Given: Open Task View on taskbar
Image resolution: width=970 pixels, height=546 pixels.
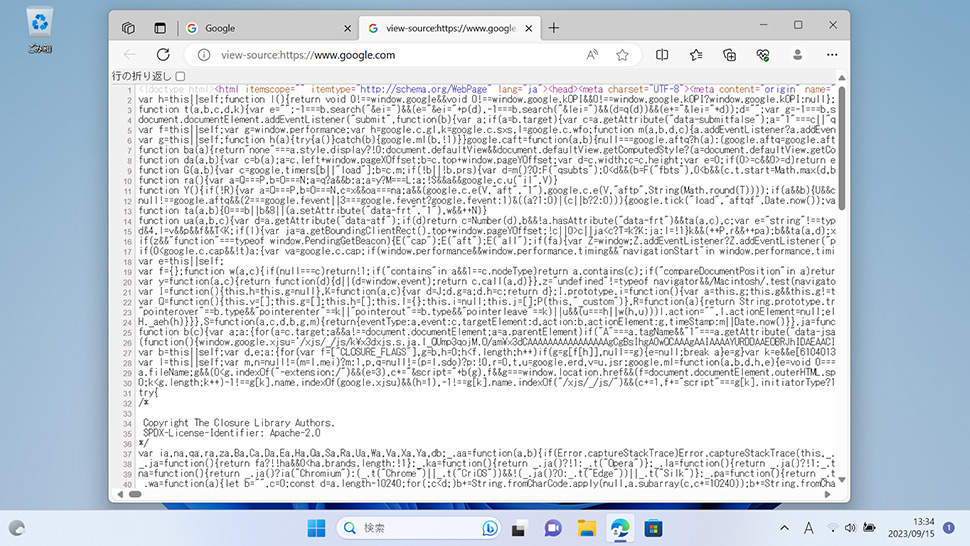Looking at the screenshot, I should pyautogui.click(x=518, y=529).
